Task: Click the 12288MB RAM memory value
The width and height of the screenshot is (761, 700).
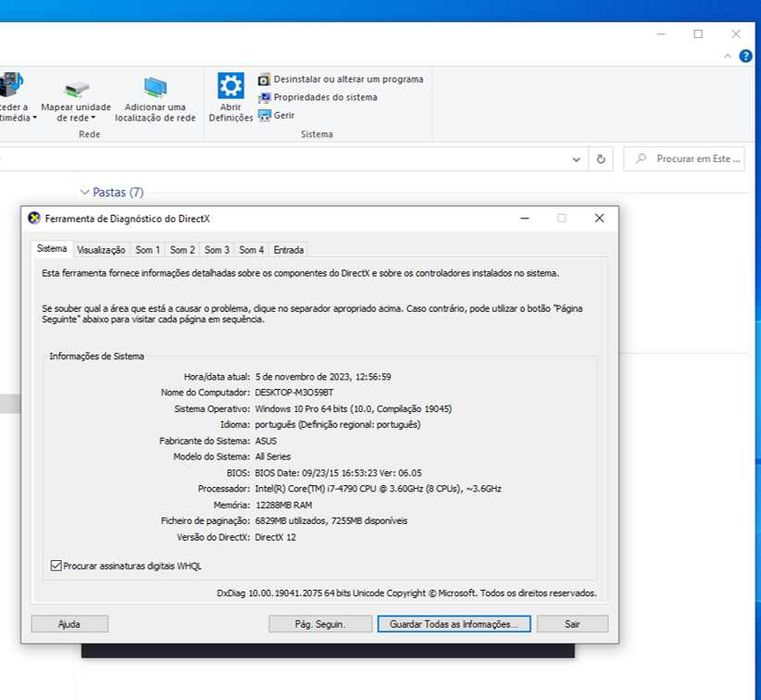Action: click(x=283, y=505)
